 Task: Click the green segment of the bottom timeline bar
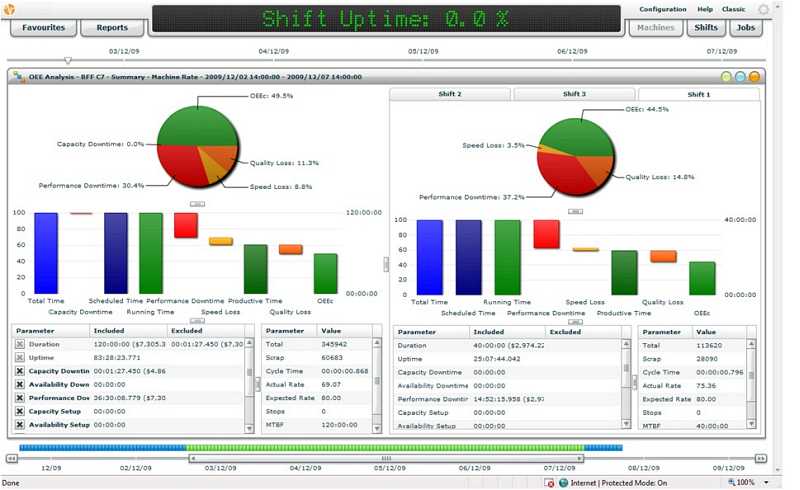coord(385,448)
